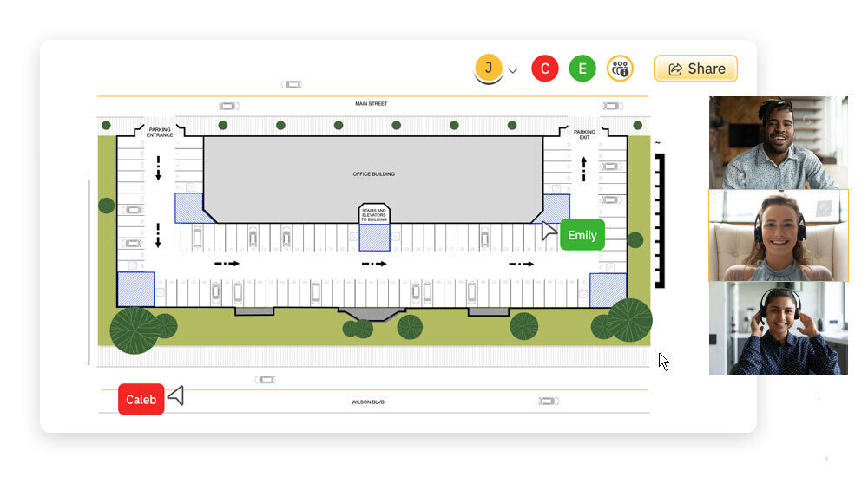Click the PARKING EXIT label
868x477 pixels.
[584, 134]
